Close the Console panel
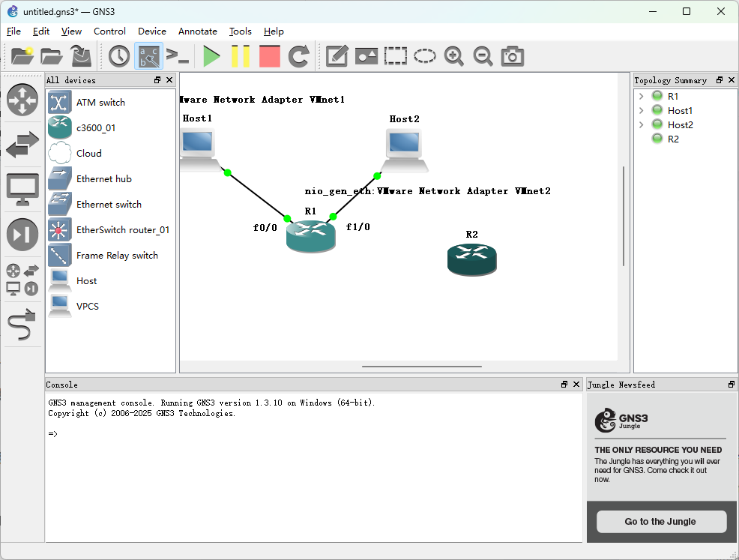The width and height of the screenshot is (739, 560). point(576,384)
